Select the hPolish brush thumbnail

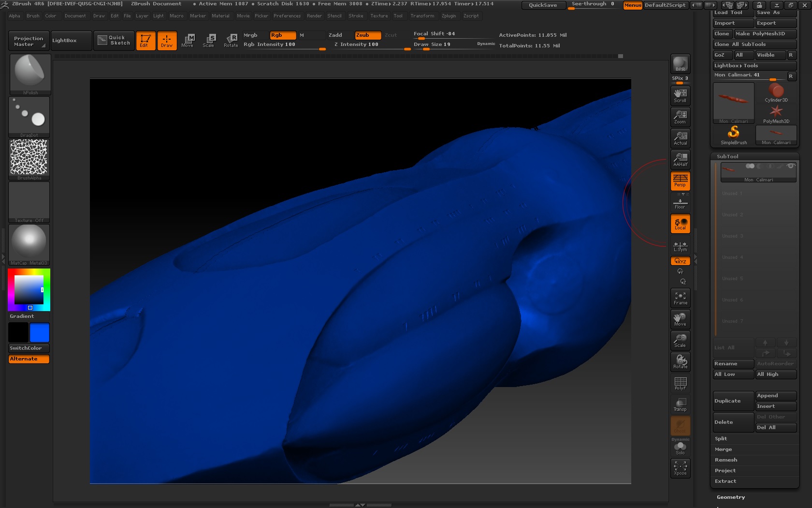29,73
